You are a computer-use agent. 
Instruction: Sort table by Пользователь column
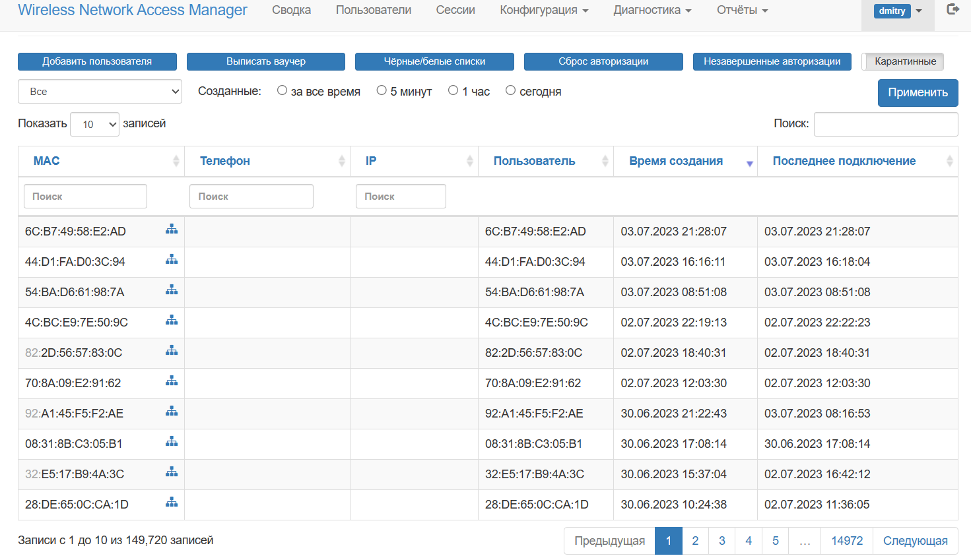[546, 161]
